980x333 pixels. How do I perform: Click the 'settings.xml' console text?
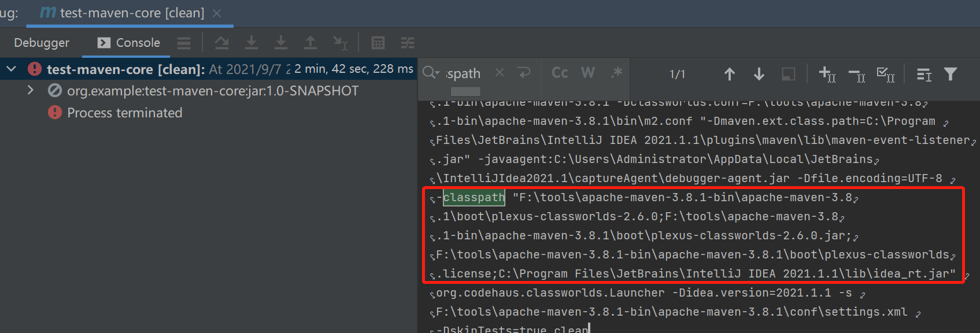click(866, 312)
